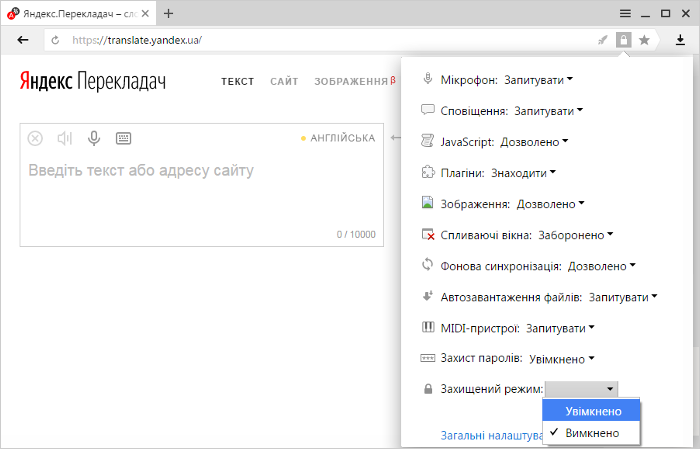The image size is (700, 449).
Task: Click the Захищений режим lock icon
Action: coord(428,389)
